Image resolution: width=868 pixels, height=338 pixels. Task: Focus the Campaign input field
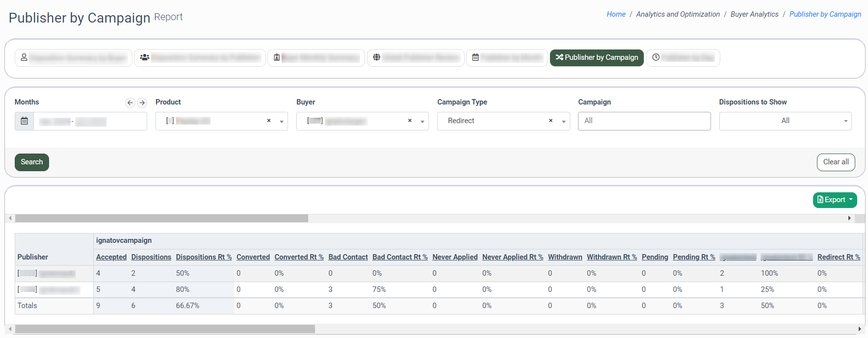click(644, 121)
